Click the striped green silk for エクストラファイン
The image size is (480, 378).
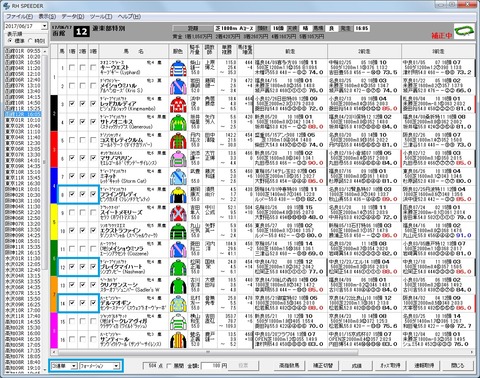[x=178, y=231]
